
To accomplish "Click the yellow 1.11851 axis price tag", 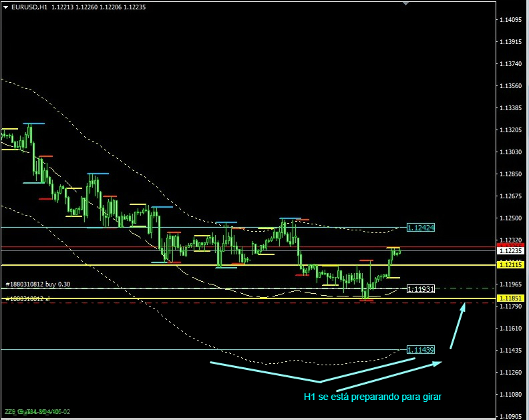I will point(511,298).
